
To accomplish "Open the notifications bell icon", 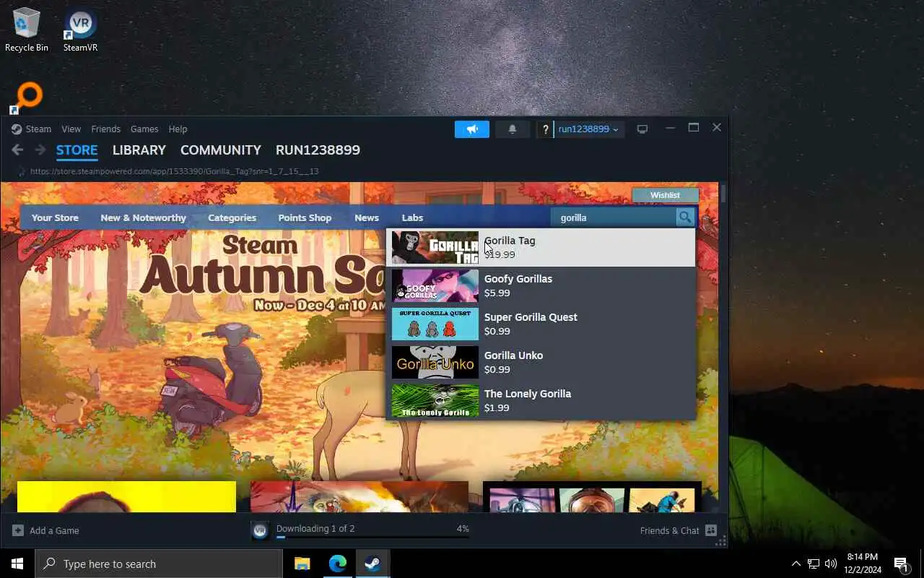I will pyautogui.click(x=513, y=129).
